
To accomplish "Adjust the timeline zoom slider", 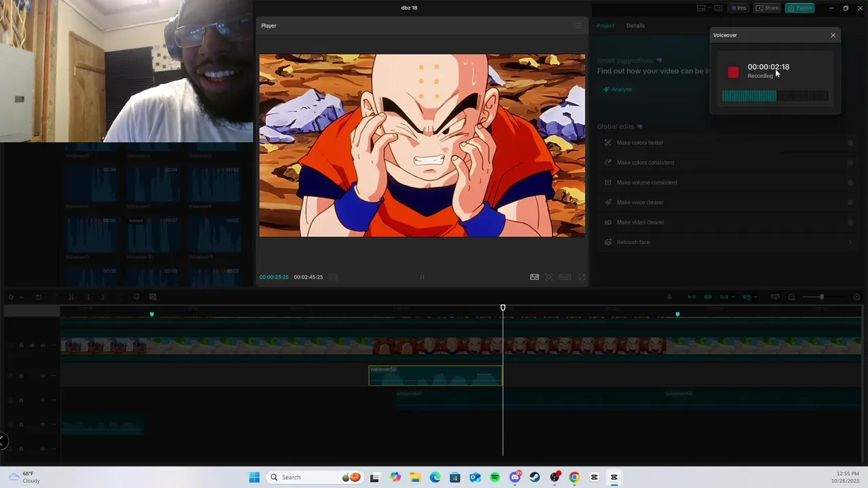I will pos(821,297).
